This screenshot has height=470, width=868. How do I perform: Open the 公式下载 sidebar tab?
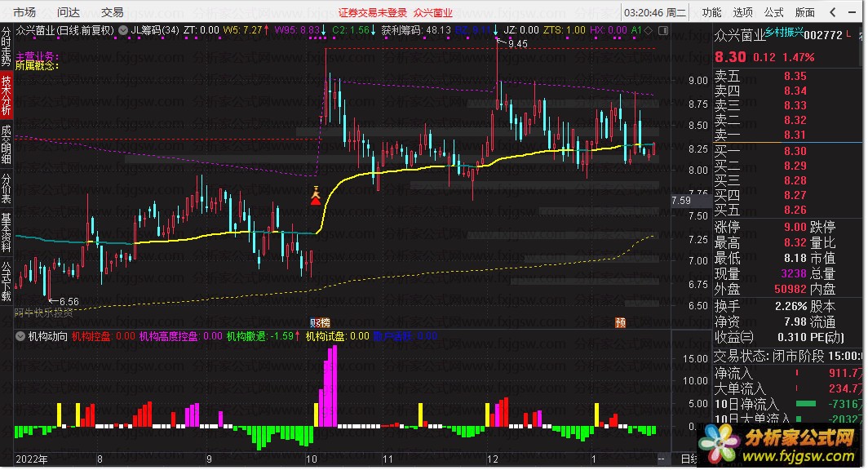coord(6,282)
